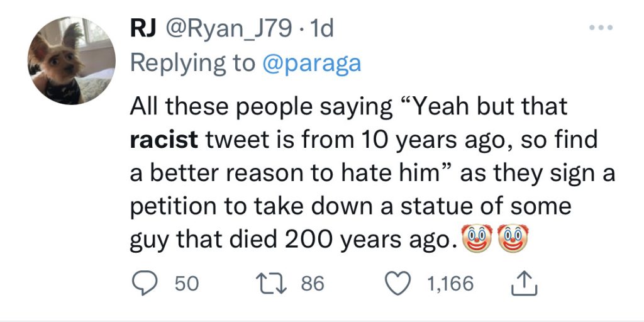Image resolution: width=644 pixels, height=322 pixels.
Task: Click the first clown face emoji
Action: coord(475,241)
